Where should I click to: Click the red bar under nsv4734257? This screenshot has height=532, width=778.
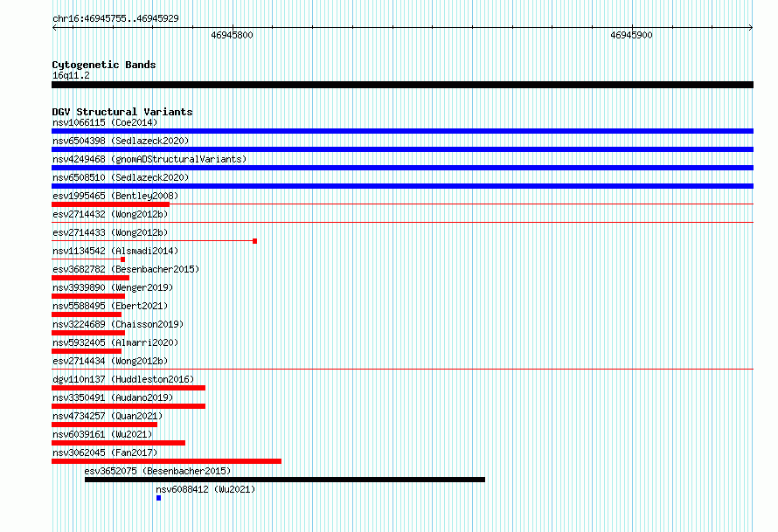point(104,425)
